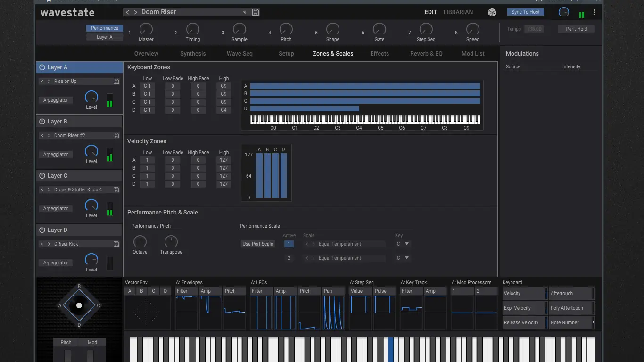This screenshot has height=362, width=644.
Task: Select Vector Env point B button
Action: tap(141, 291)
